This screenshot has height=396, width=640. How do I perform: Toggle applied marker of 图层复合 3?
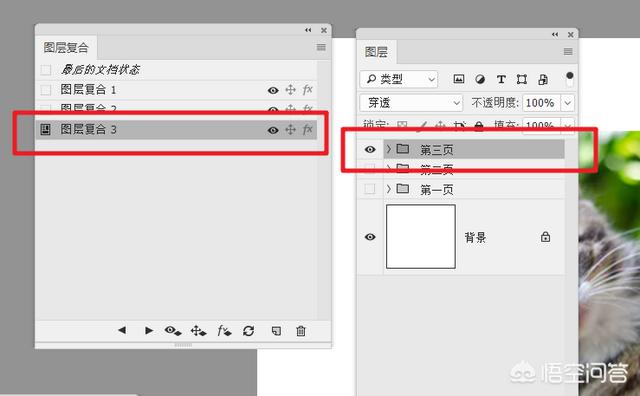(46, 130)
